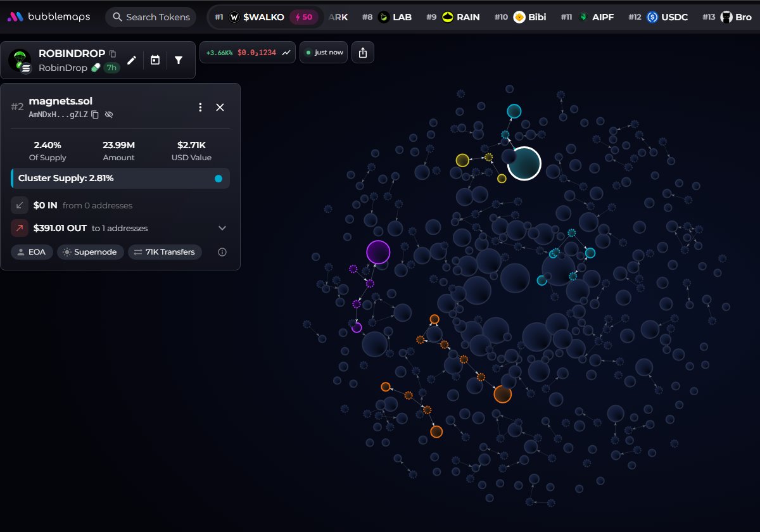Copy the AmNDxH...gZLZ wallet address
The height and width of the screenshot is (532, 760).
point(95,115)
